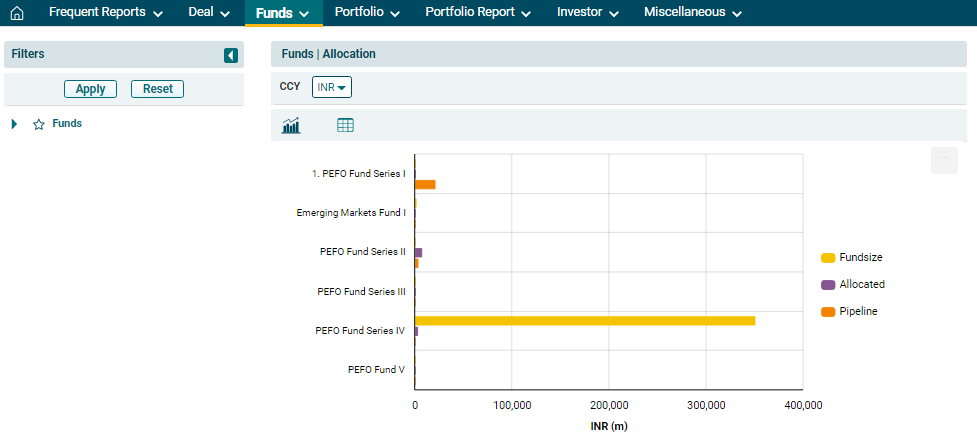Open the Frequent Reports menu
977x445 pixels.
[105, 13]
